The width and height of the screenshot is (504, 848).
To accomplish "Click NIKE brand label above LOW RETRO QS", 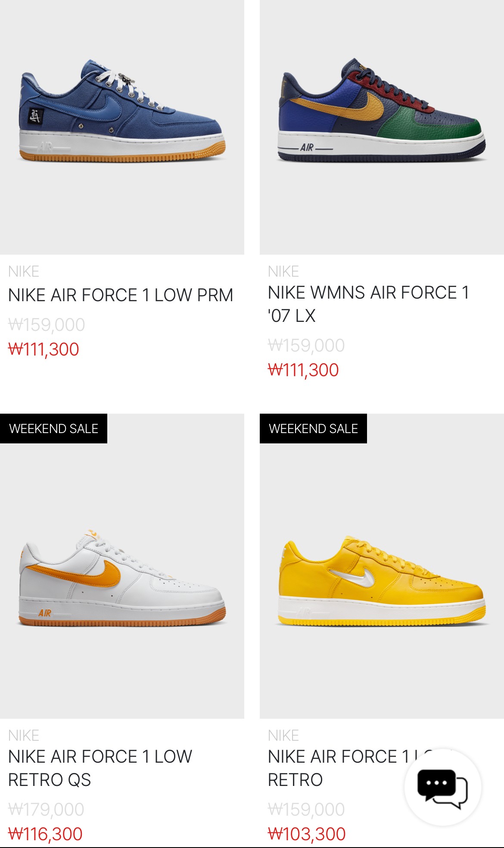I will 24,736.
